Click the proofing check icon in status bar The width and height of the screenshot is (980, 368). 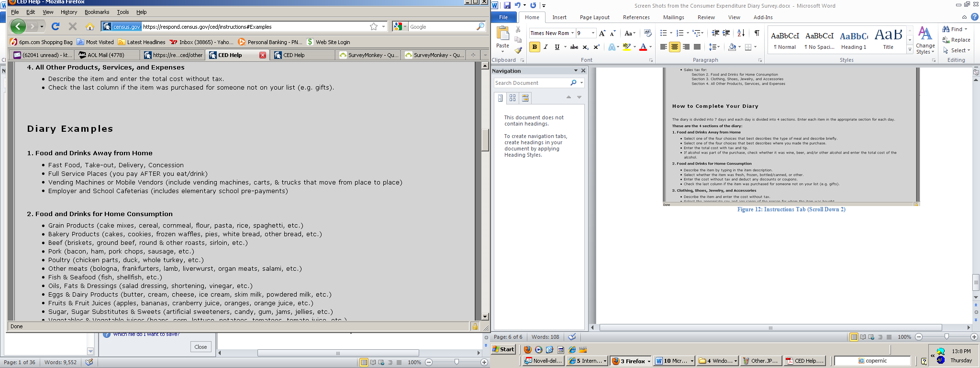(572, 337)
